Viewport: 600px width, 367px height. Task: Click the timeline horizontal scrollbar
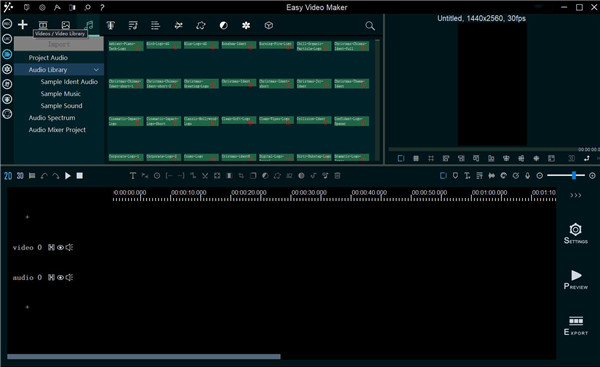[x=143, y=357]
